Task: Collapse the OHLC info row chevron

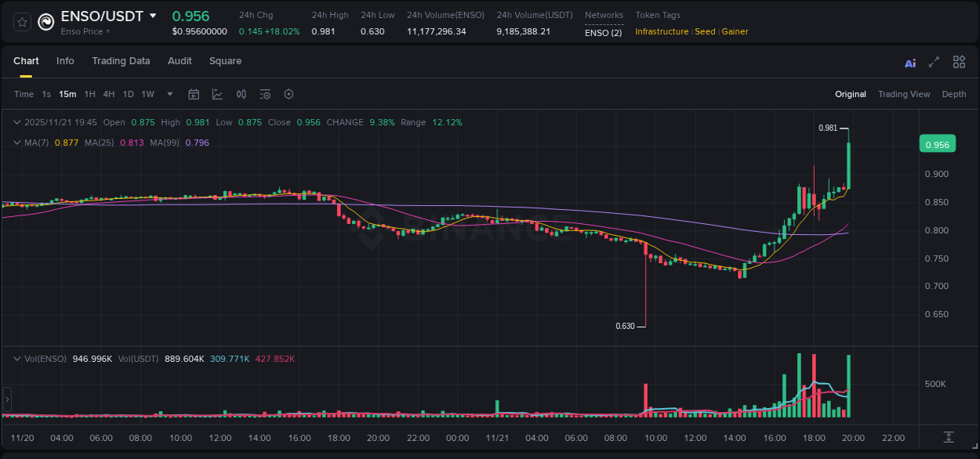Action: [x=16, y=122]
